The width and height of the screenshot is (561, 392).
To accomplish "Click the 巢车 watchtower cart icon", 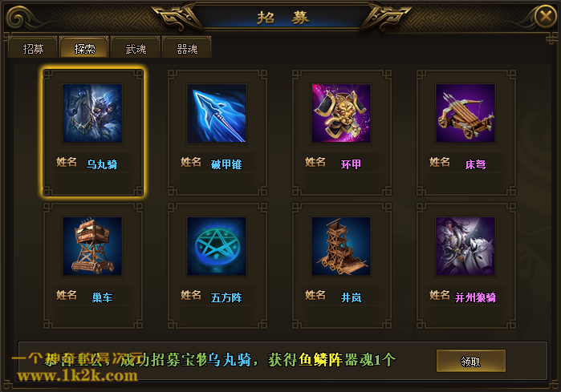I will pyautogui.click(x=92, y=246).
